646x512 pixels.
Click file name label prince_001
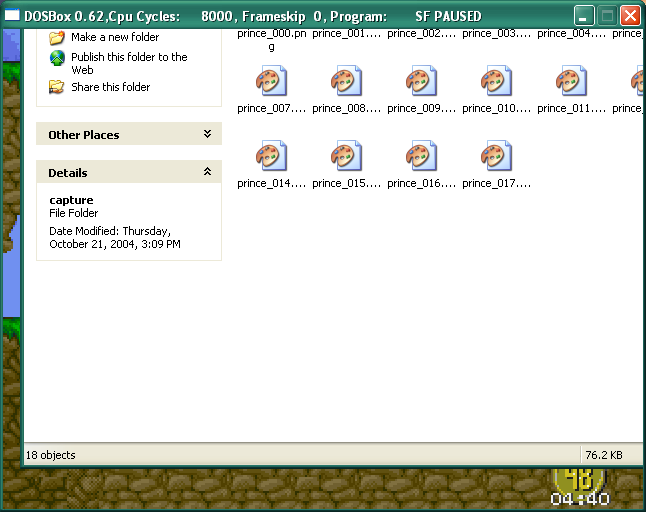(346, 33)
